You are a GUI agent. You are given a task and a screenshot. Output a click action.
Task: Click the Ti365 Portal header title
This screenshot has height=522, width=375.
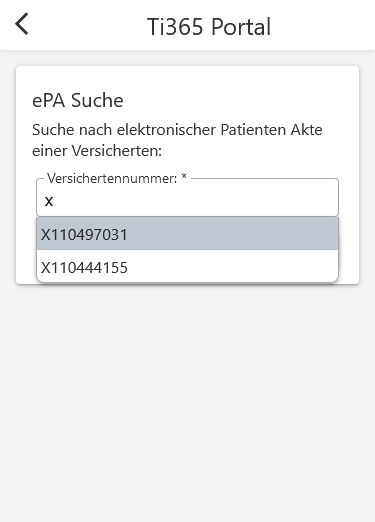coord(209,27)
